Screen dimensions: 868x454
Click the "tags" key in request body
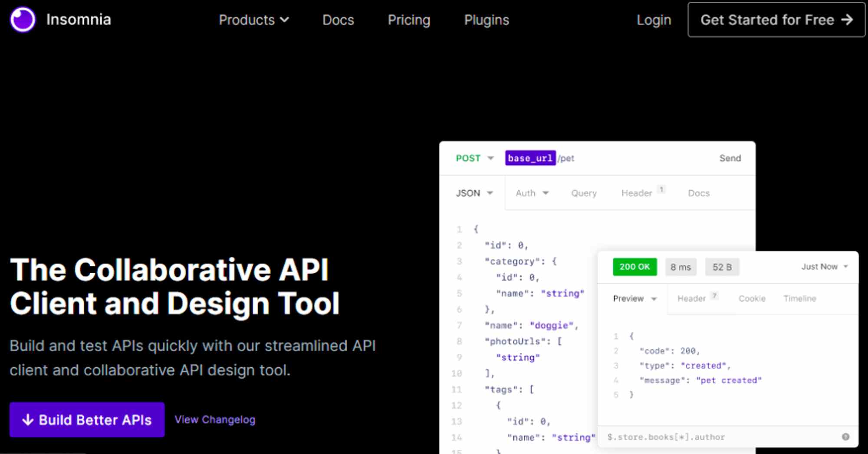point(501,389)
